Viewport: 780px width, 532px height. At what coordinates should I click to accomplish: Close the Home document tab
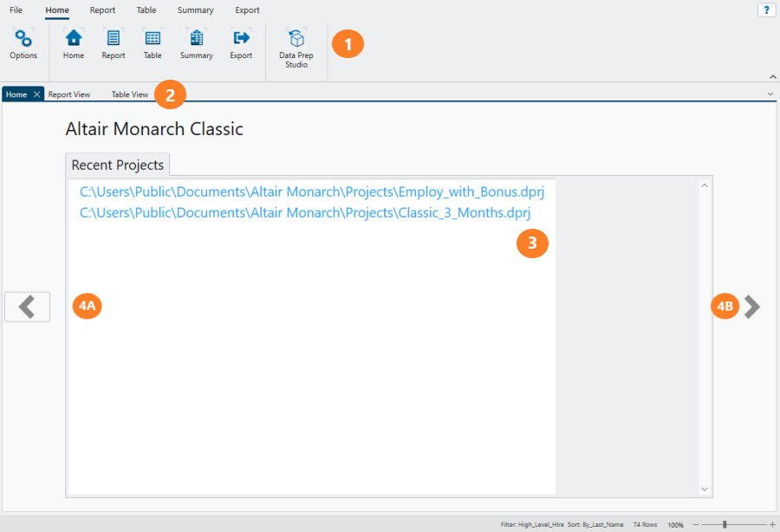pos(36,94)
